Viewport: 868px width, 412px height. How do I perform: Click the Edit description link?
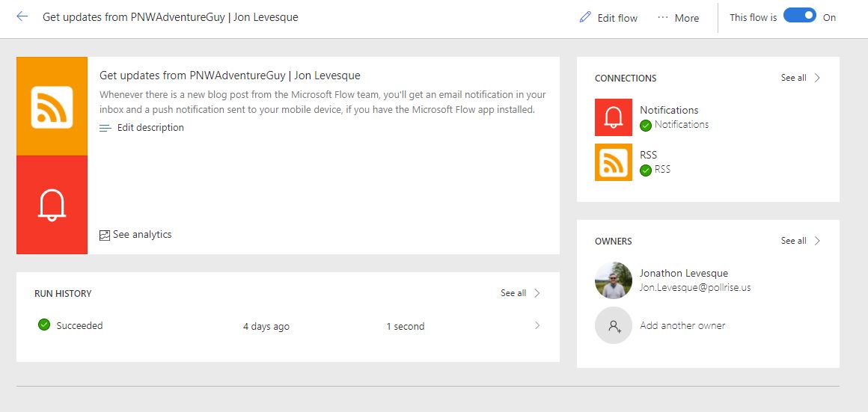point(150,128)
